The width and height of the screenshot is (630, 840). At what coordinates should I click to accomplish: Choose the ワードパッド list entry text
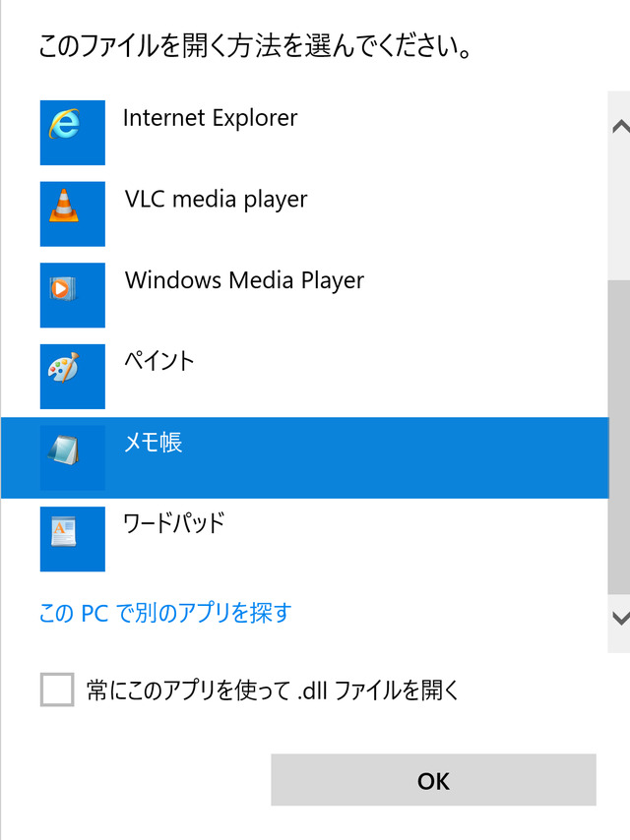pyautogui.click(x=173, y=523)
